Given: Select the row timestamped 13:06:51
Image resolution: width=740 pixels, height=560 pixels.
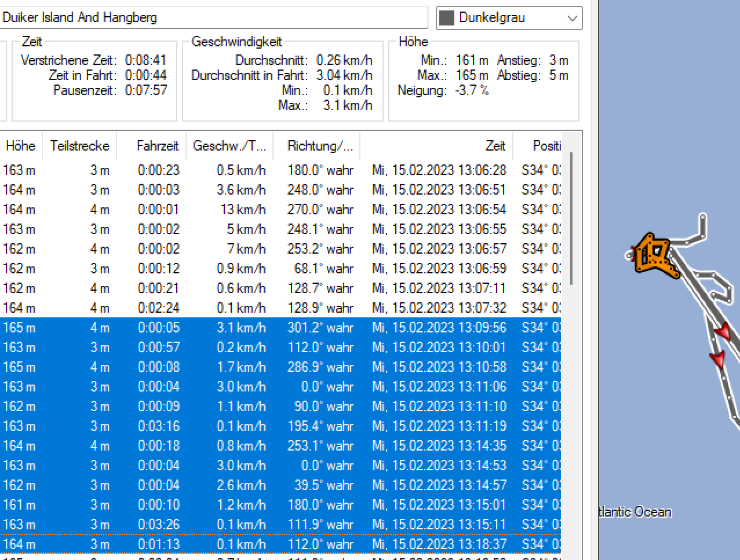Looking at the screenshot, I should click(280, 190).
